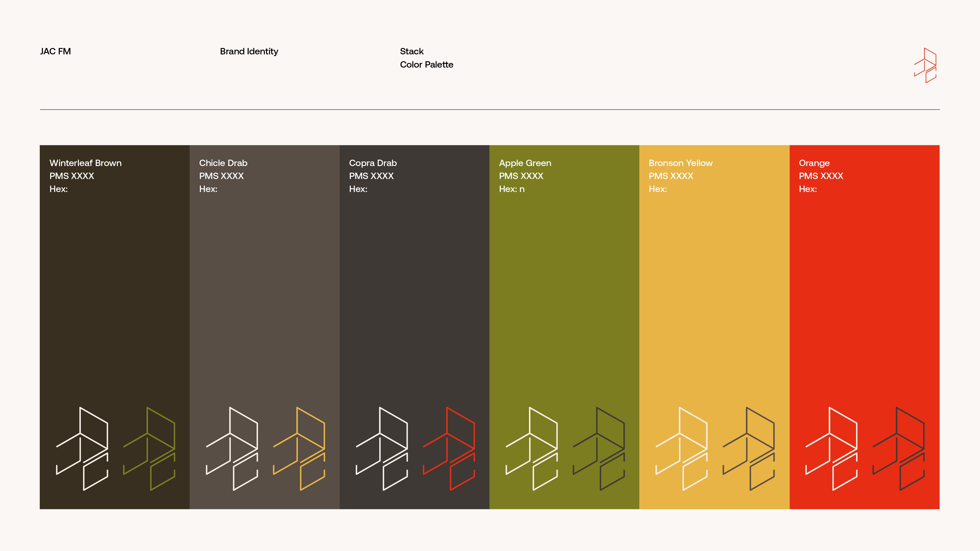
Task: Click white logo on Winterleaf Brown swatch
Action: coord(82,449)
